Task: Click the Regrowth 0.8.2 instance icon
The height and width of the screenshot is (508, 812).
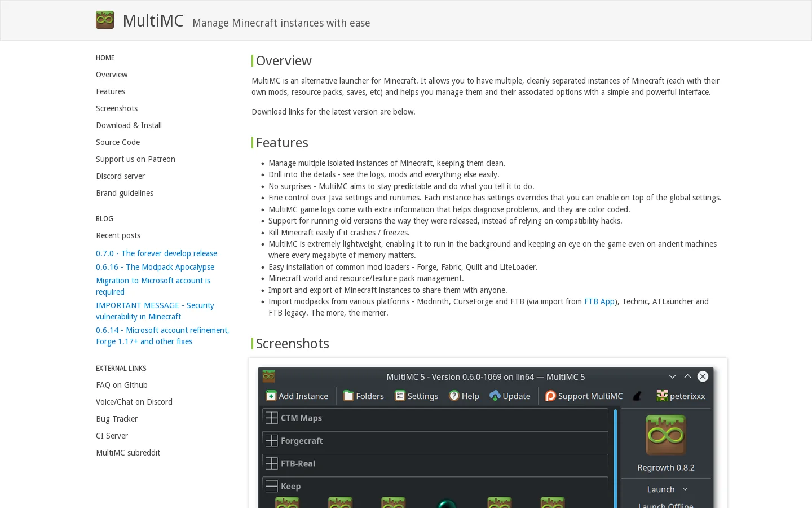Action: (x=666, y=435)
